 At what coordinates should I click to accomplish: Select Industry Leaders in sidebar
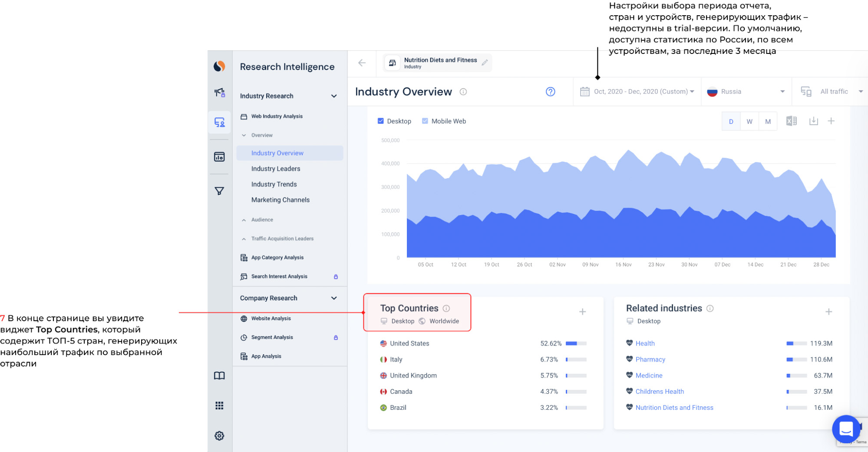point(276,169)
